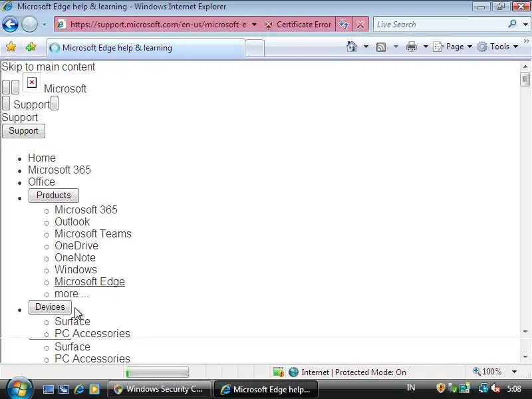The width and height of the screenshot is (532, 399).
Task: Click the Live Search magnifier icon
Action: pyautogui.click(x=512, y=24)
